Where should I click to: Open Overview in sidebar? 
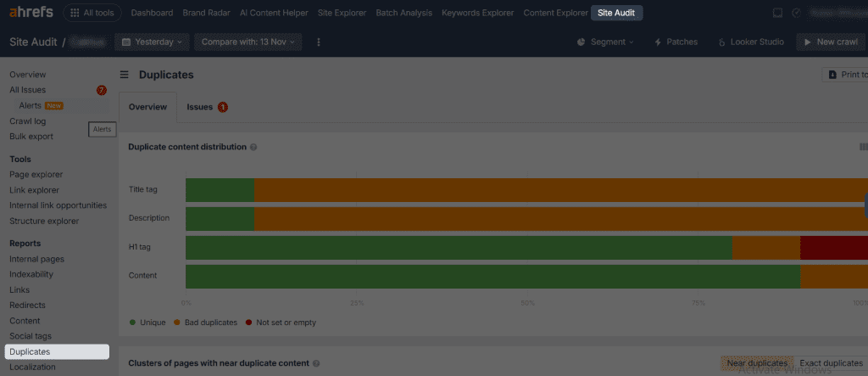[x=28, y=75]
